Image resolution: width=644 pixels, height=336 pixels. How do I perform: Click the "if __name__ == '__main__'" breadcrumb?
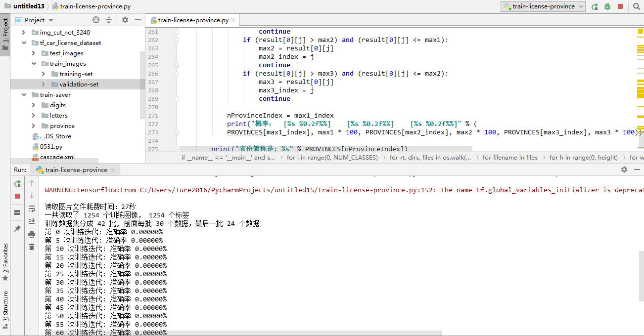(228, 158)
